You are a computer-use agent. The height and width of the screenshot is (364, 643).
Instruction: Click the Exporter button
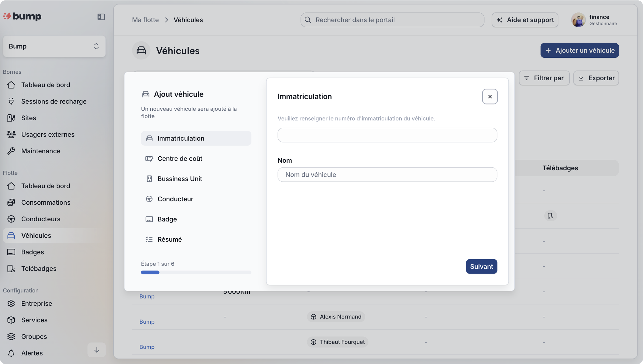[x=596, y=78]
